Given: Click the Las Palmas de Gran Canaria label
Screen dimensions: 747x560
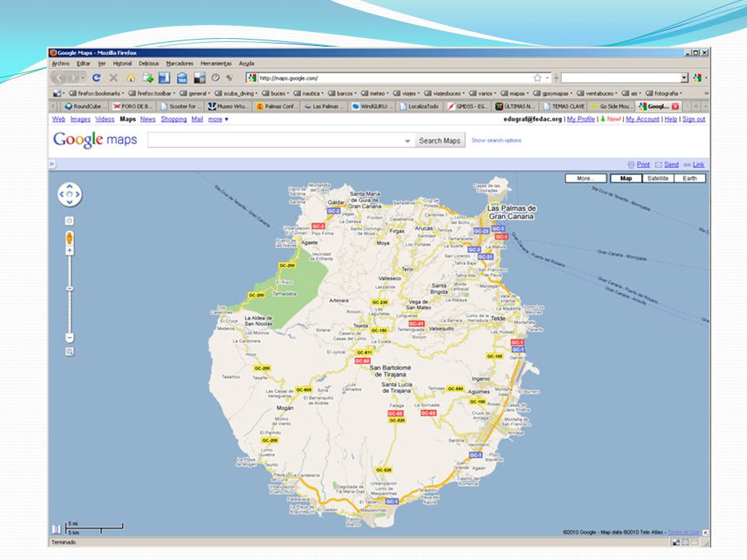Looking at the screenshot, I should click(511, 212).
